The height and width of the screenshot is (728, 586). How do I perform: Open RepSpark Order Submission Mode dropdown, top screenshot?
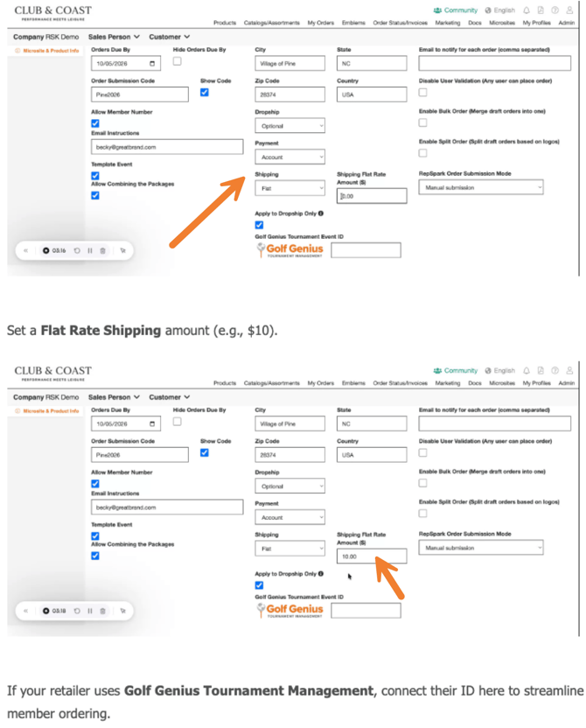pyautogui.click(x=480, y=187)
